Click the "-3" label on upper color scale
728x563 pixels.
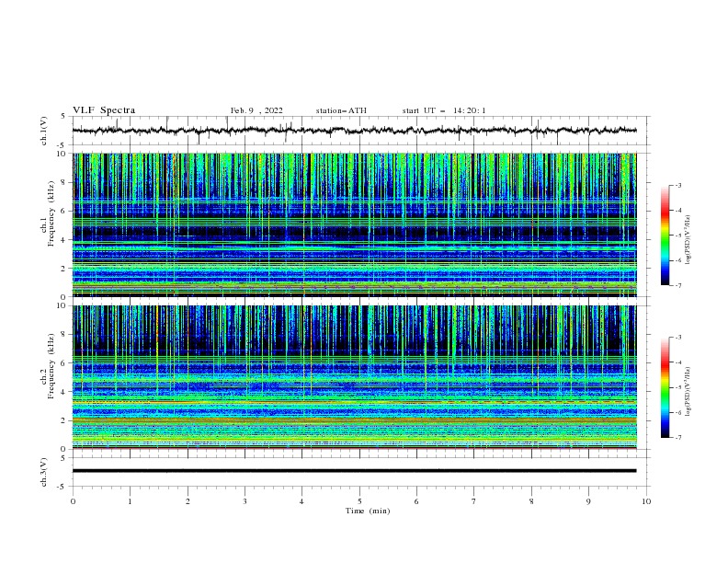pos(678,185)
